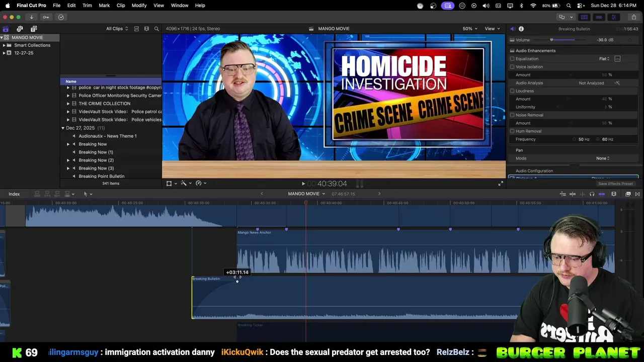Viewport: 644px width, 362px height.
Task: Open the Pan Mode None dropdown
Action: [603, 158]
